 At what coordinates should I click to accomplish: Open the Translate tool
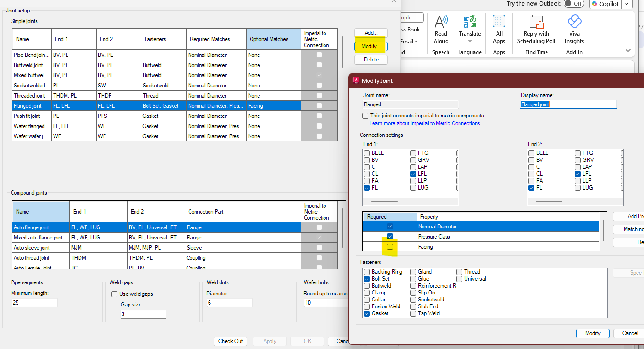point(470,22)
